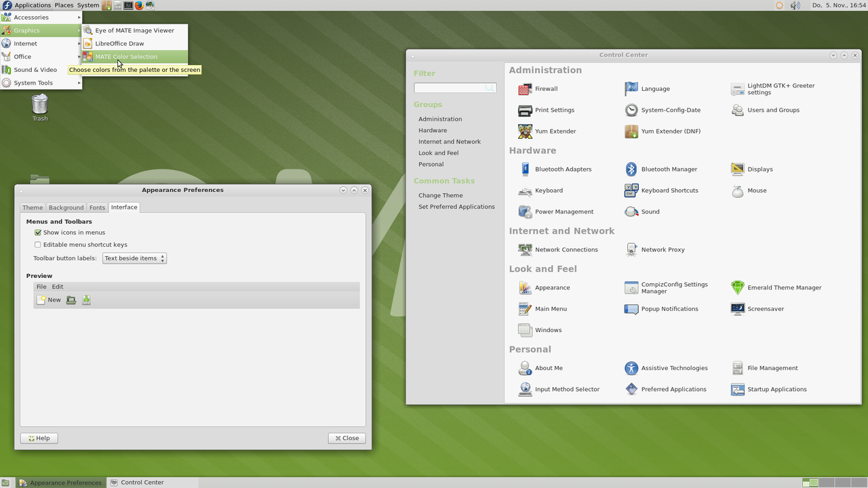Select MATE Color Selection menu entry
868x488 pixels.
(126, 56)
